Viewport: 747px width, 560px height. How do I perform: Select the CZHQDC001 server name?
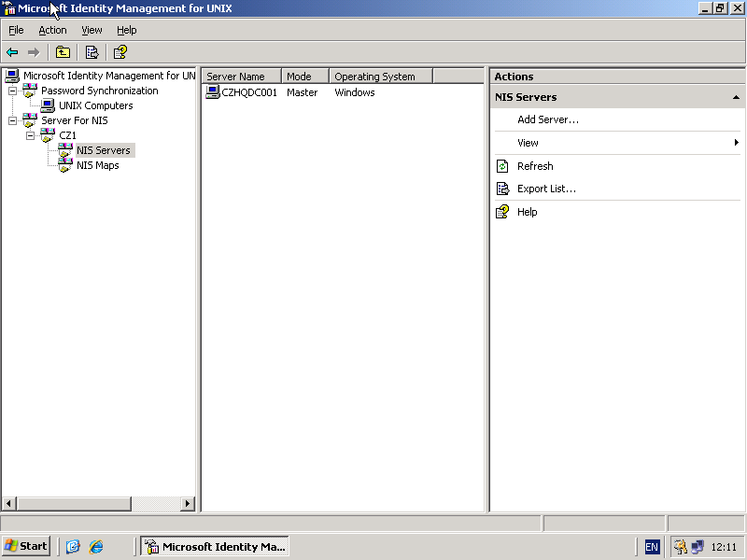[249, 92]
